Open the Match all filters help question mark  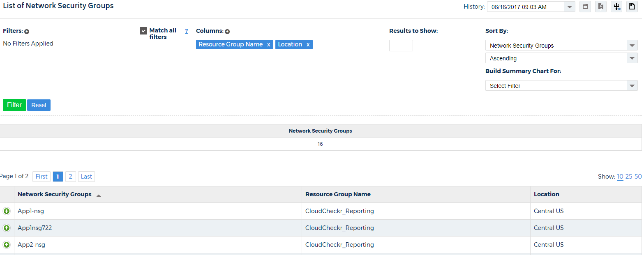[186, 31]
